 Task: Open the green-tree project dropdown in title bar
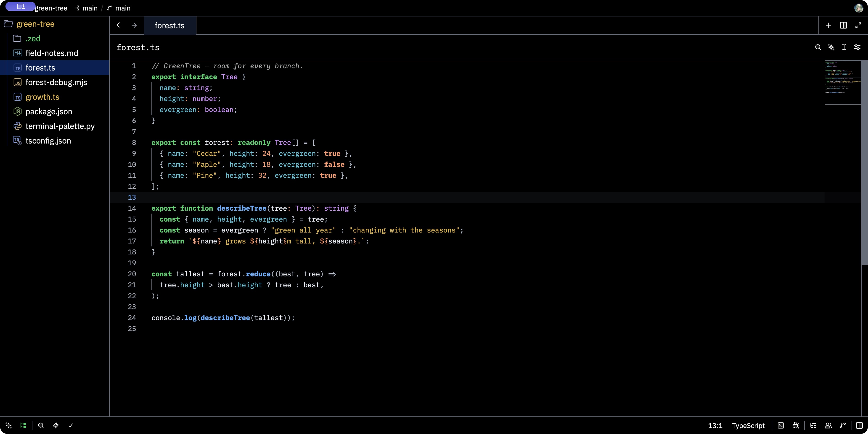51,8
